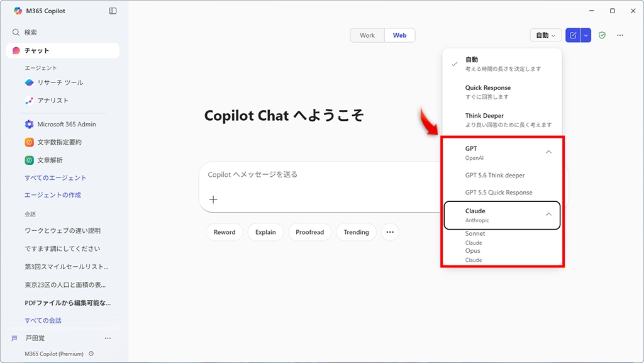Toggle the sidebar collapse icon
This screenshot has width=644, height=363.
[x=113, y=11]
